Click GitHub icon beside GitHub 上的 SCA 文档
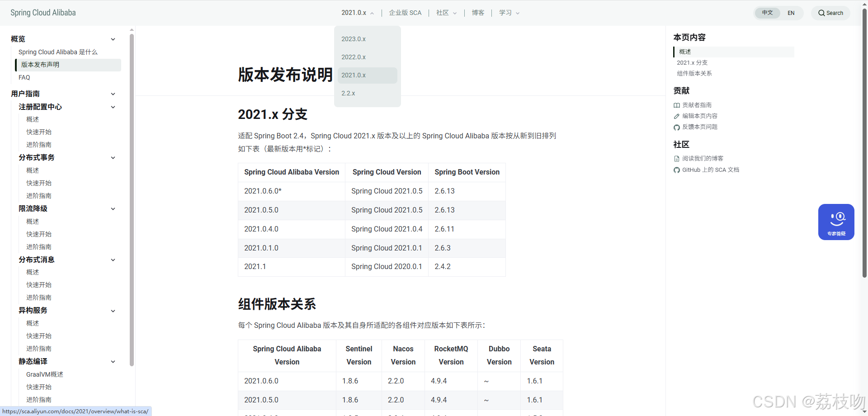868x416 pixels. (676, 170)
